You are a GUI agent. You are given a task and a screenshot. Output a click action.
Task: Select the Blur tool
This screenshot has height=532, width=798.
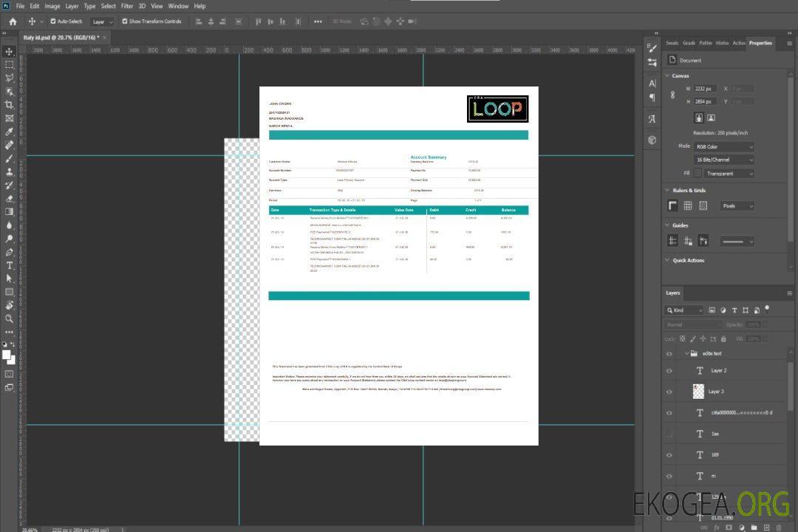click(x=9, y=225)
